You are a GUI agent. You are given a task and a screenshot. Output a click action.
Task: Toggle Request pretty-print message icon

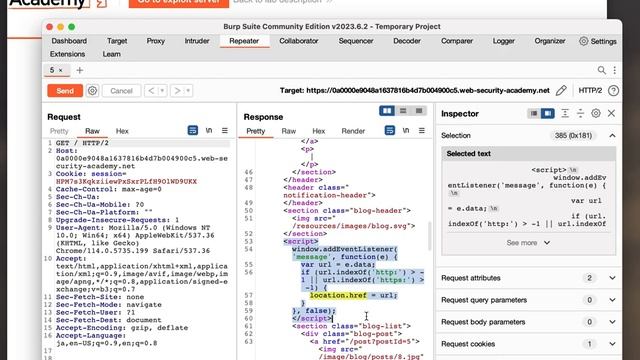click(193, 131)
